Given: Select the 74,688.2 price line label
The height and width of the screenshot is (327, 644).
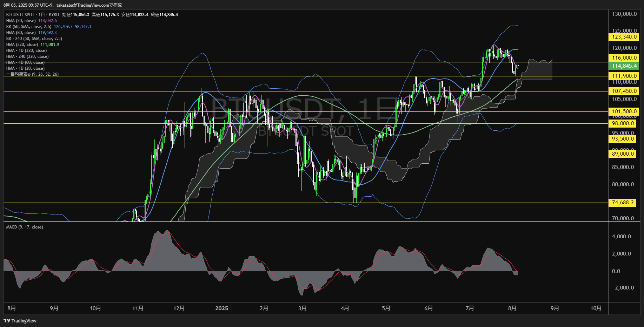Looking at the screenshot, I should (x=623, y=203).
